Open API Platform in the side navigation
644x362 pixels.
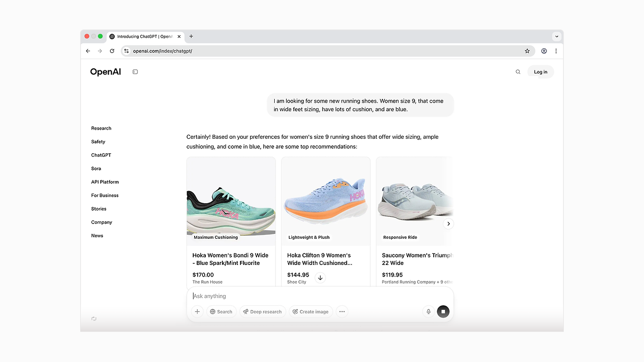[x=105, y=182]
